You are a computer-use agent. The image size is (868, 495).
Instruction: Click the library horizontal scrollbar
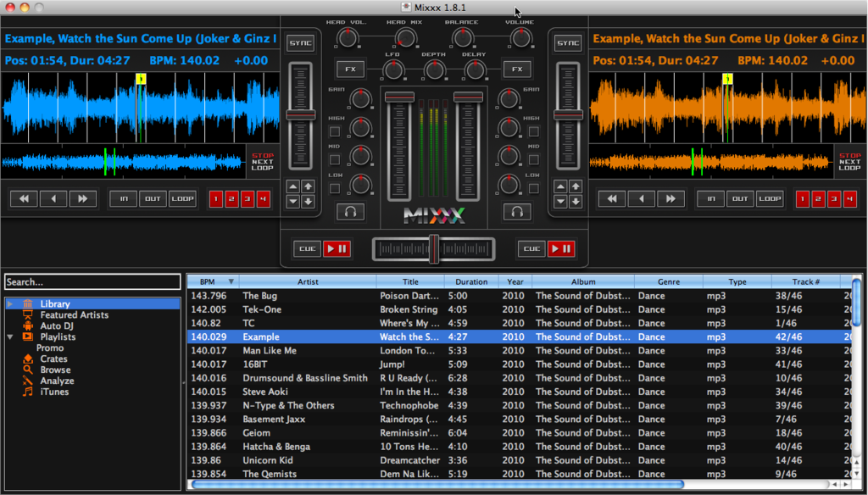[437, 485]
